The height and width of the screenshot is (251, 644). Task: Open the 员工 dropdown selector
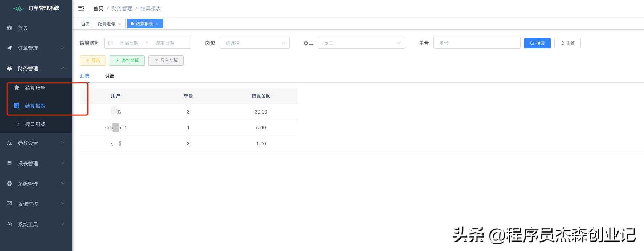(x=361, y=43)
